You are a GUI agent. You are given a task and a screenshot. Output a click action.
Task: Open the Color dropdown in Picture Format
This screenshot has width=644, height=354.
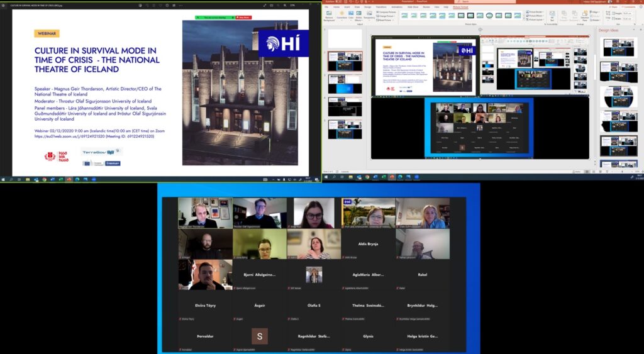tap(351, 16)
